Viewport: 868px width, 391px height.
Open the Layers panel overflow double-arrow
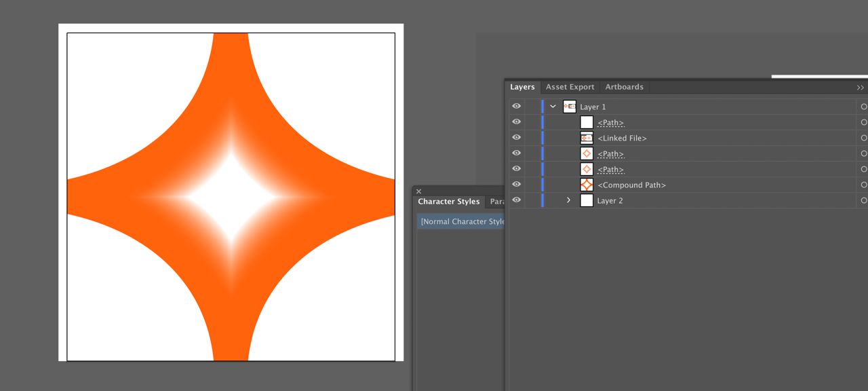tap(860, 88)
